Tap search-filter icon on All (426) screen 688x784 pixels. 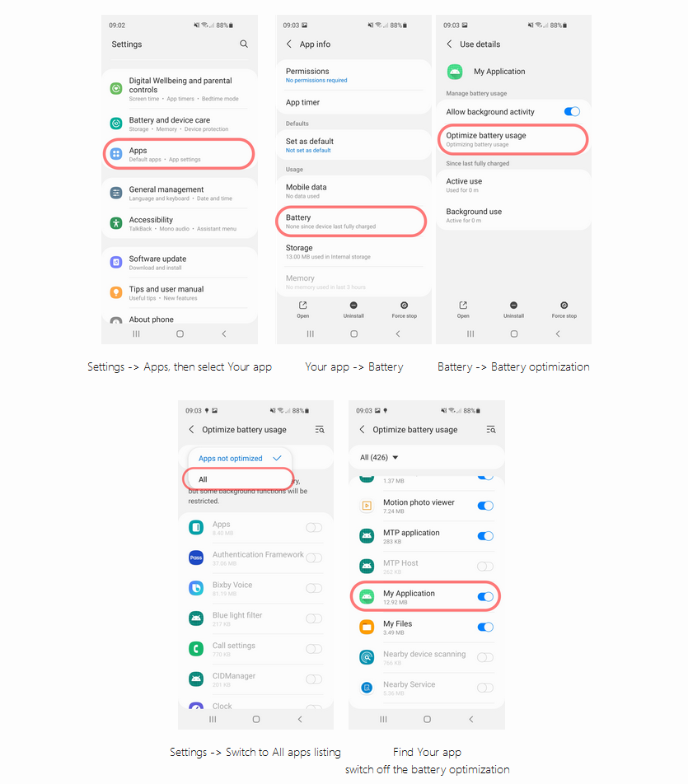[x=491, y=430]
